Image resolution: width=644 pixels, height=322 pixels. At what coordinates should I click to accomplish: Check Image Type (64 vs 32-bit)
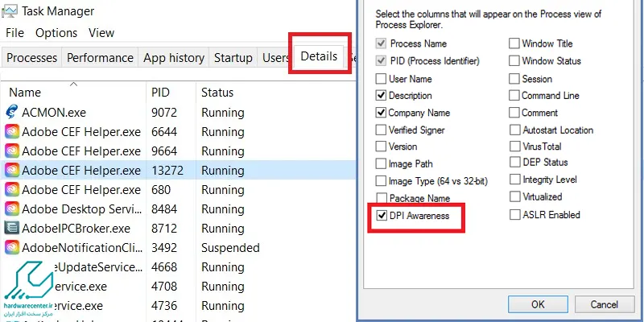(x=381, y=181)
